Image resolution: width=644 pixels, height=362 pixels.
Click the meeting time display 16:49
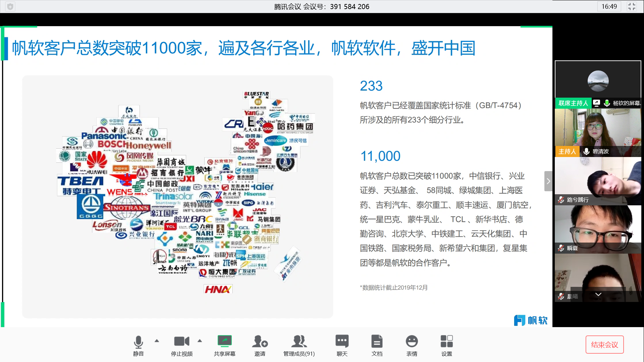pyautogui.click(x=609, y=6)
